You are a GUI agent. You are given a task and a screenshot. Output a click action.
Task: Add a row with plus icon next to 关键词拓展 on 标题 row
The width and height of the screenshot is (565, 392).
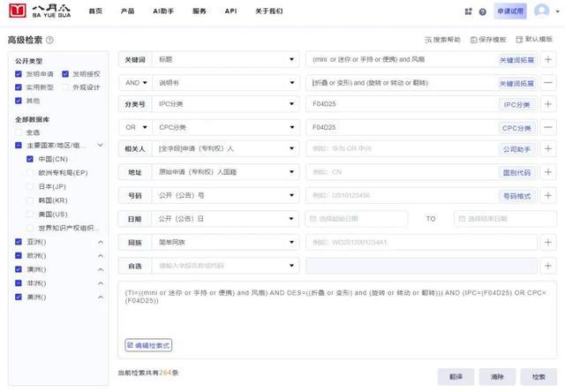tap(548, 59)
